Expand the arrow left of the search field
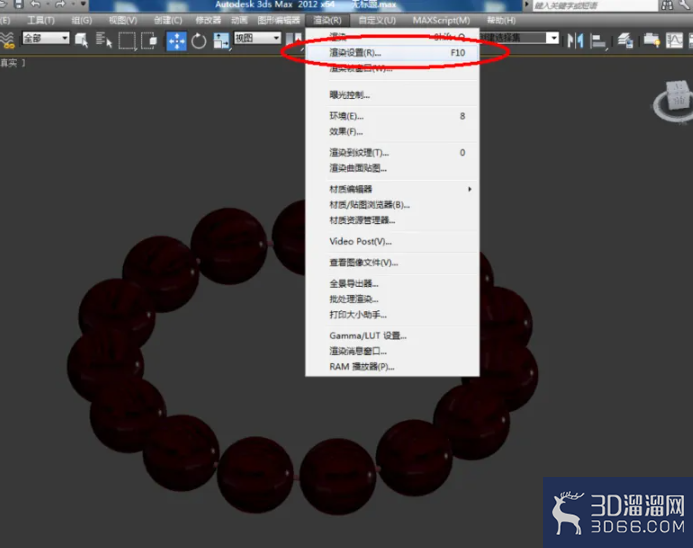 [x=526, y=4]
